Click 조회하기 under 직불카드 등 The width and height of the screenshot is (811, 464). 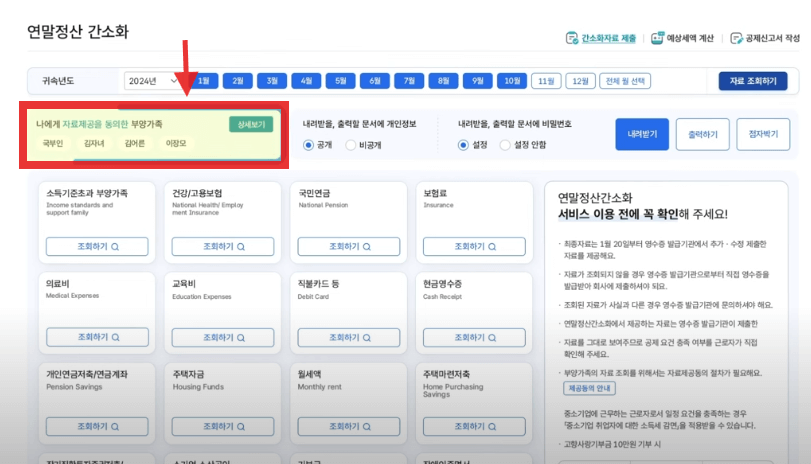click(349, 337)
